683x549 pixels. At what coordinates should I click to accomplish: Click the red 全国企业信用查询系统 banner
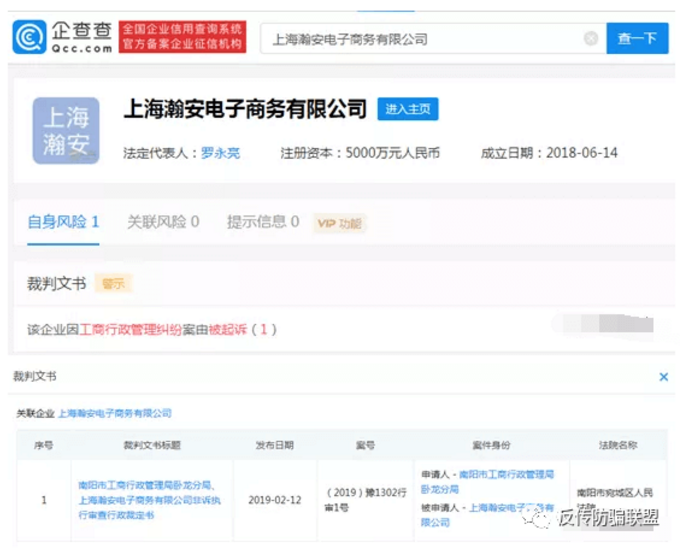click(182, 37)
